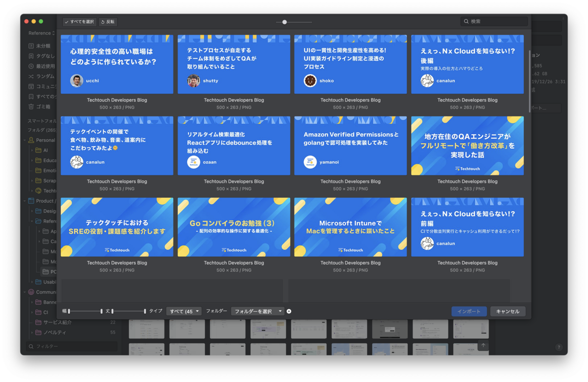This screenshot has height=382, width=588.
Task: Expand the AI folder arrow
Action: pos(32,150)
